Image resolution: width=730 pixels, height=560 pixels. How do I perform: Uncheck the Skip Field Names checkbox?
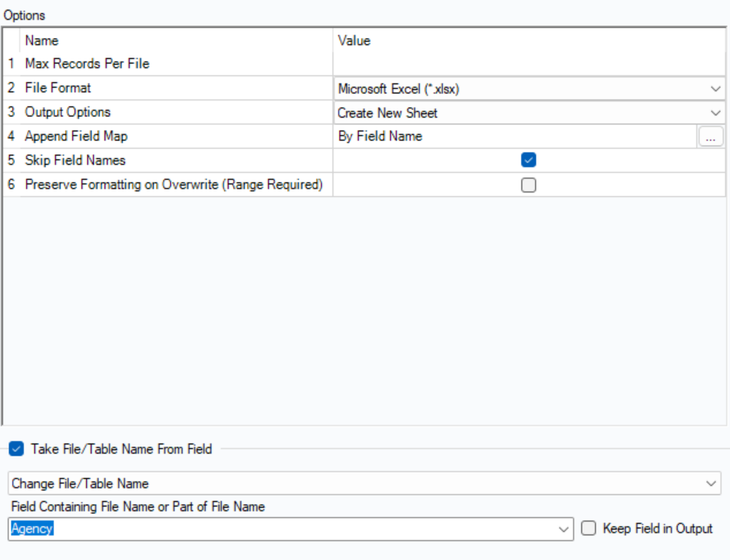[x=528, y=160]
